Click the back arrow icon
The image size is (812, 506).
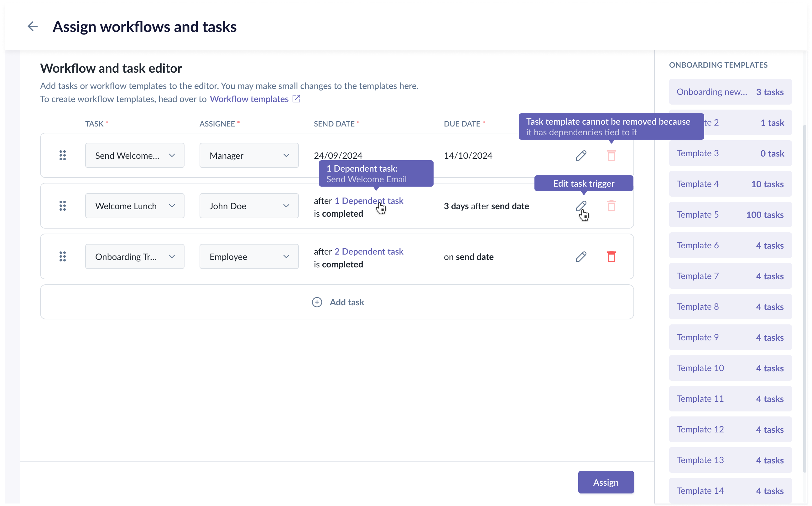point(33,26)
